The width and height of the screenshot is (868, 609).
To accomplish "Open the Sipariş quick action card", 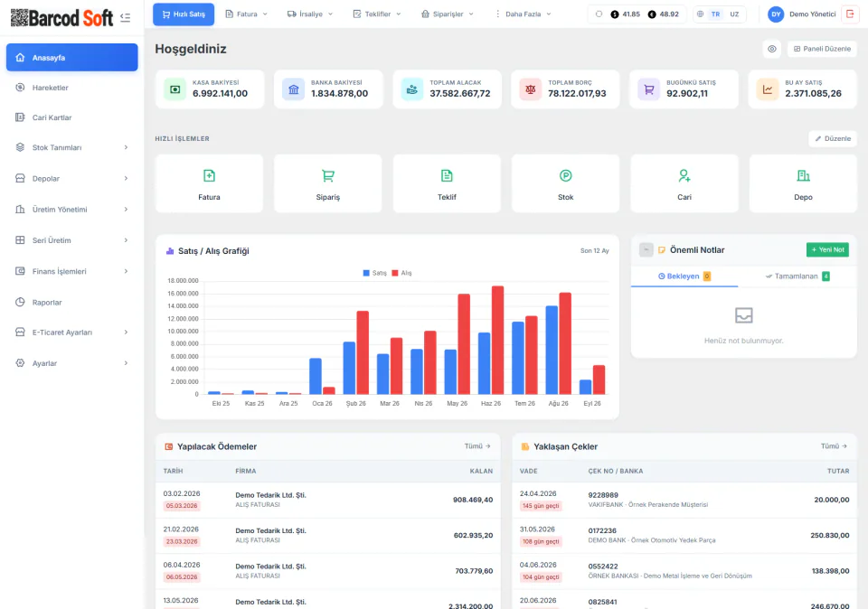I will (x=327, y=183).
